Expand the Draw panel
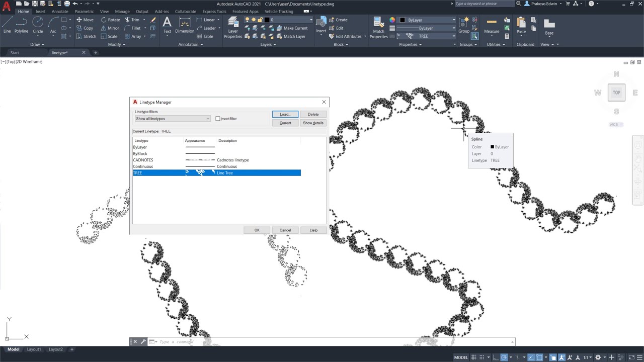This screenshot has height=362, width=644. click(37, 44)
